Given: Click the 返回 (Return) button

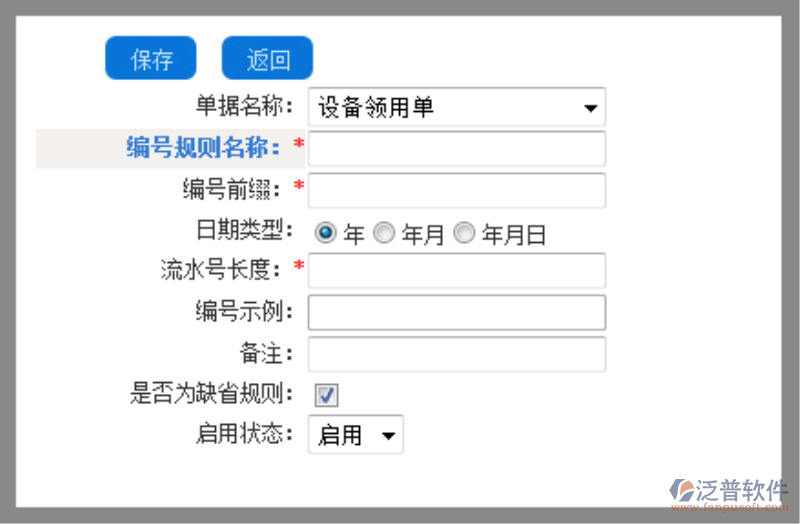Looking at the screenshot, I should (x=267, y=58).
